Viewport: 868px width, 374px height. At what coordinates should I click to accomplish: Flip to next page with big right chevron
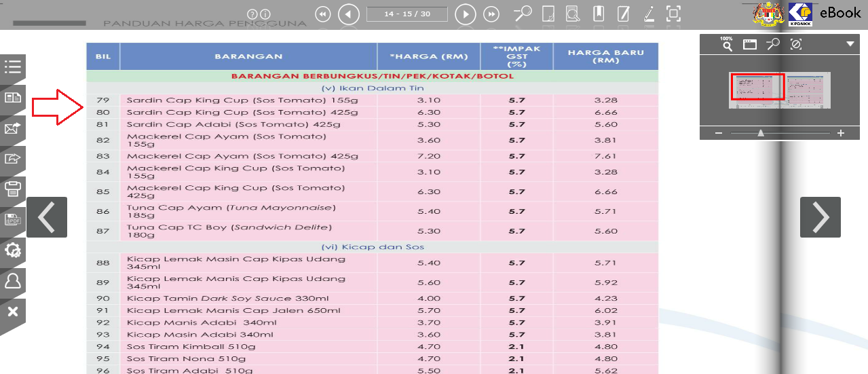820,217
